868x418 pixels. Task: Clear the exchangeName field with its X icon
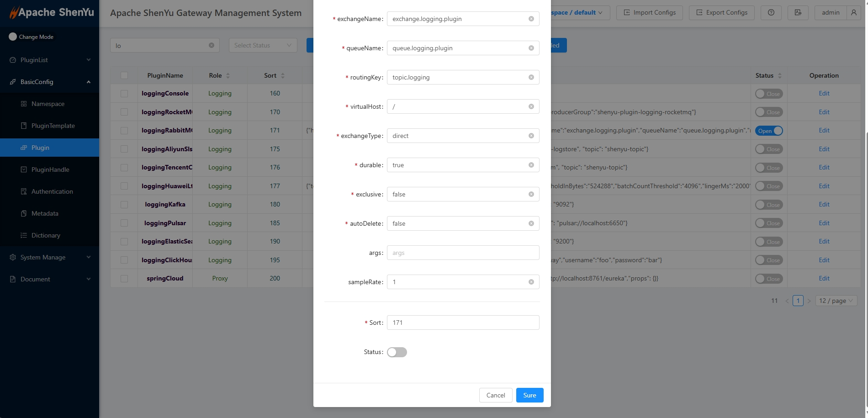coord(531,19)
